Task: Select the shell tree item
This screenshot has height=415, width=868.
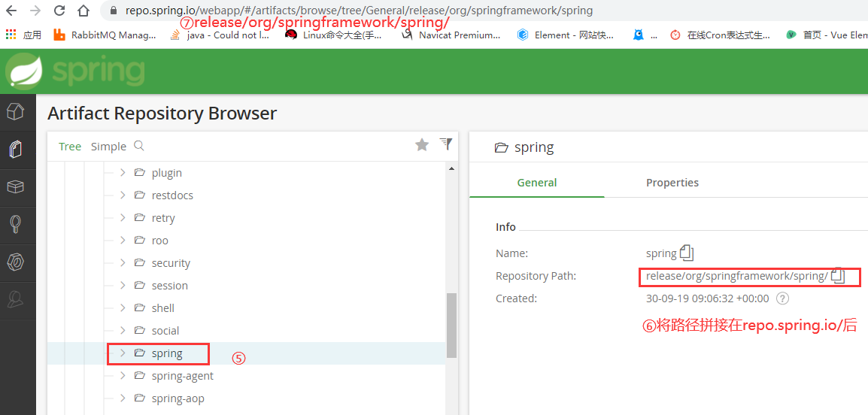Action: pos(162,308)
